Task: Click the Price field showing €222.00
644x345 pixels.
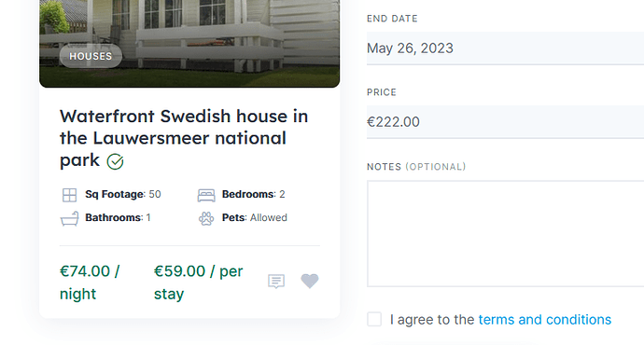Action: pos(505,122)
